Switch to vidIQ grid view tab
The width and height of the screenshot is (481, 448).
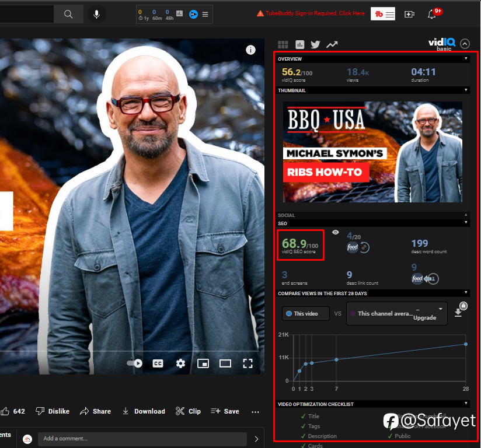283,45
